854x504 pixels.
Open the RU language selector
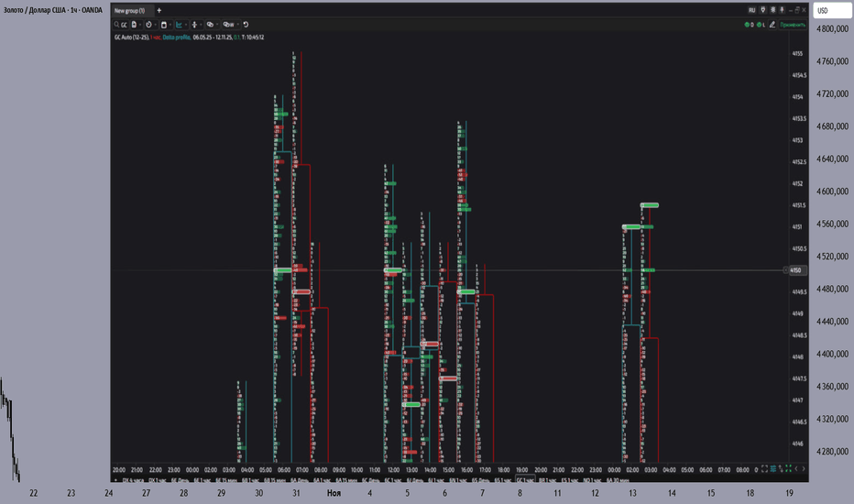click(x=752, y=10)
